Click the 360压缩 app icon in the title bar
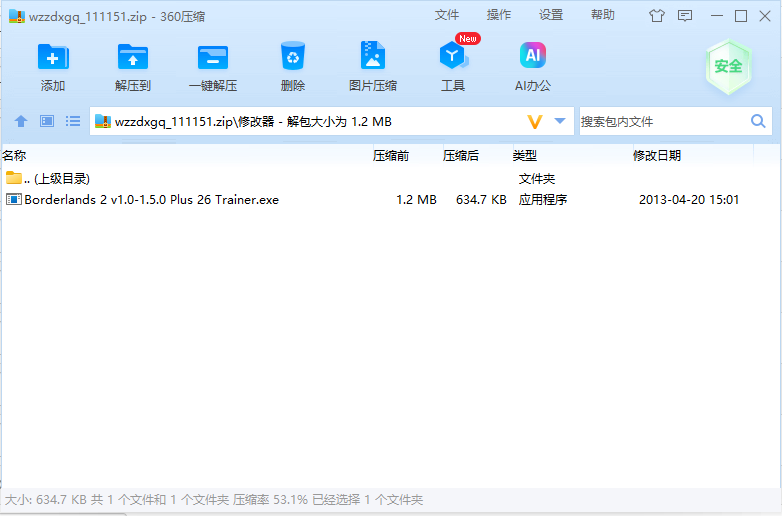This screenshot has width=782, height=516. point(17,16)
